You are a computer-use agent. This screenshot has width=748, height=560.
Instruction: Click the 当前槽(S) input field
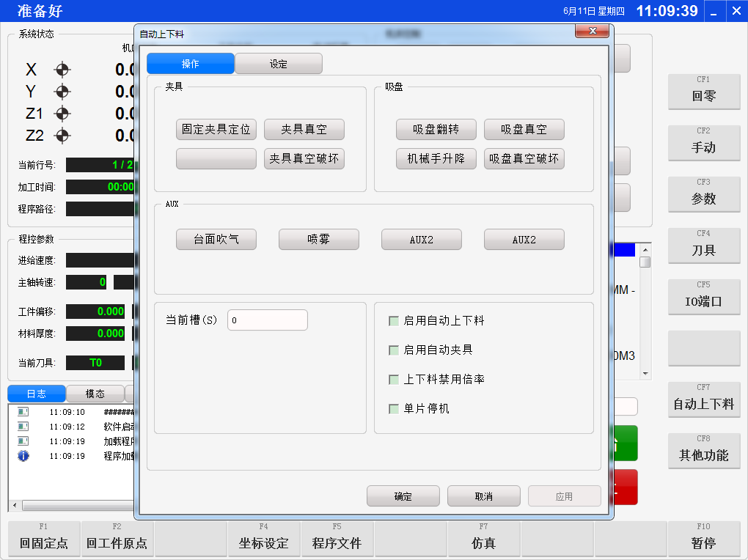point(267,320)
